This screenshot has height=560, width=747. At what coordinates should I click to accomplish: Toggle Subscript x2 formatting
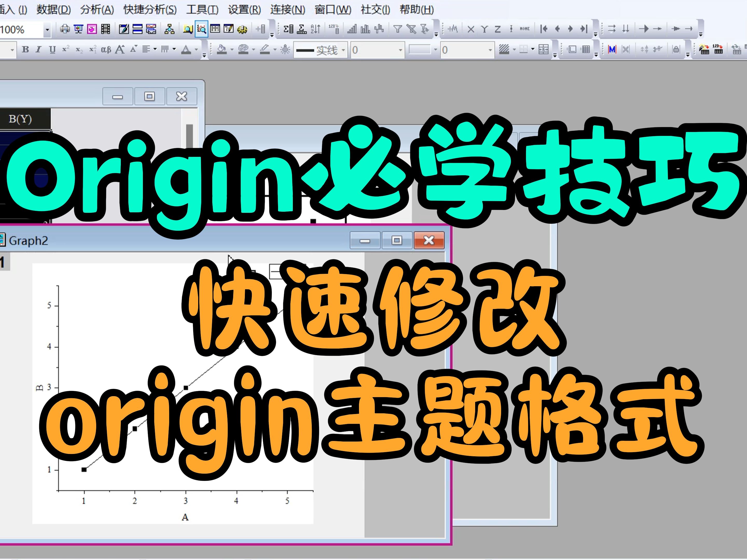(x=79, y=50)
